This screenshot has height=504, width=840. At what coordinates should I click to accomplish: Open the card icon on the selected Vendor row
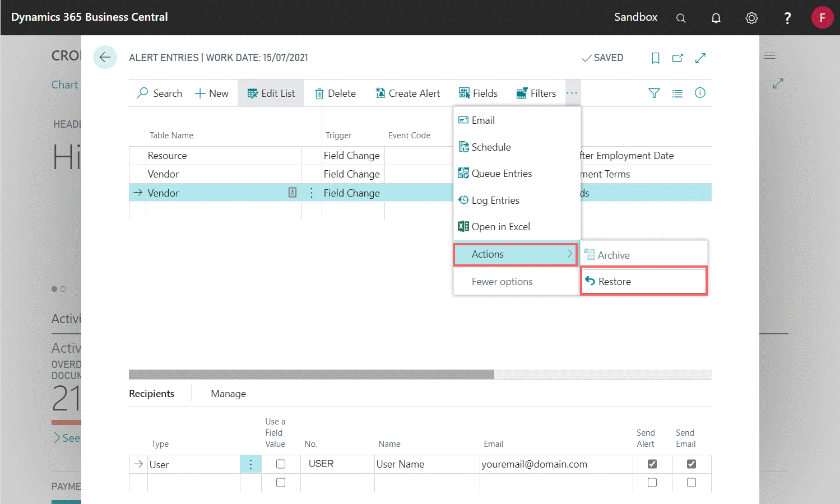pos(293,193)
